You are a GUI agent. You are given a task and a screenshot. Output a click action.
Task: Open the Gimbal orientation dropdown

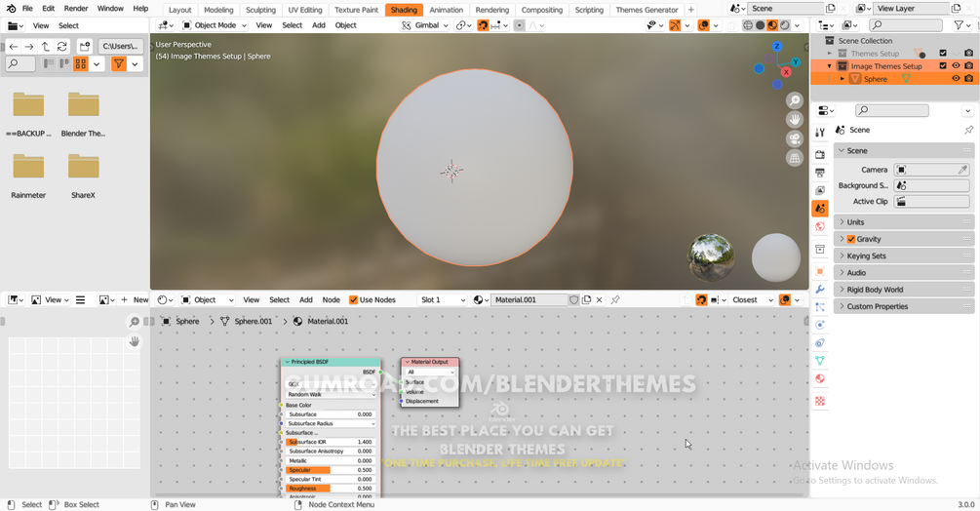pyautogui.click(x=425, y=25)
